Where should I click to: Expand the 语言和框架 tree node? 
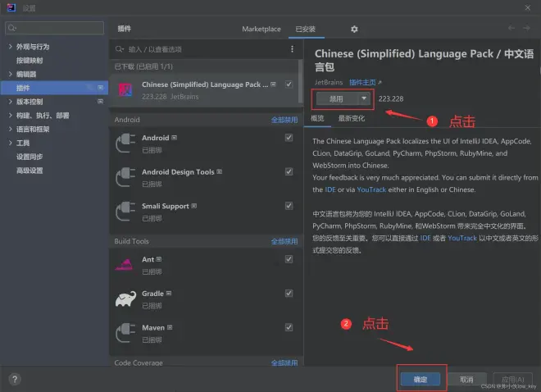click(10, 129)
